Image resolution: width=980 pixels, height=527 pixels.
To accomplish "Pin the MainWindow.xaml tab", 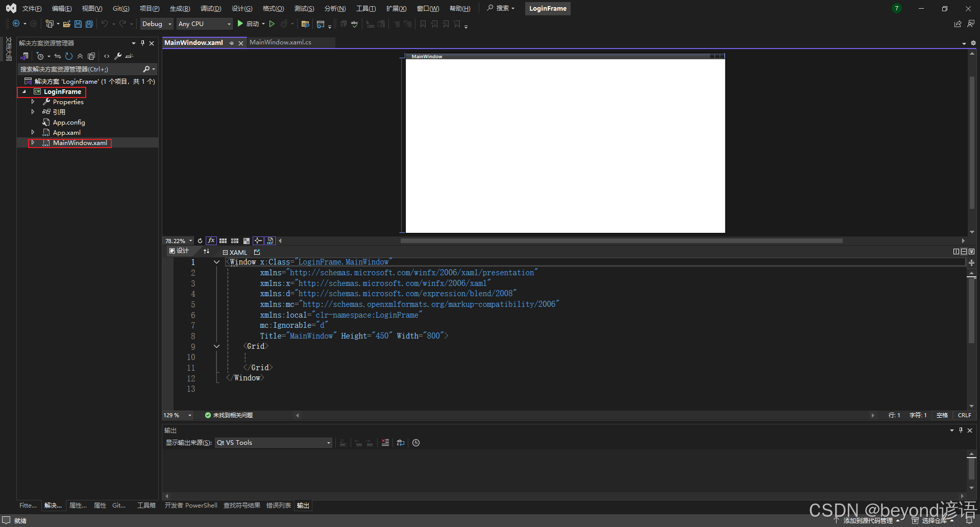I will (232, 43).
